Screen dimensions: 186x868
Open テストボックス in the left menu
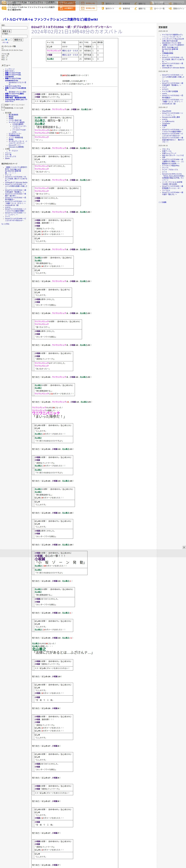coord(10,156)
